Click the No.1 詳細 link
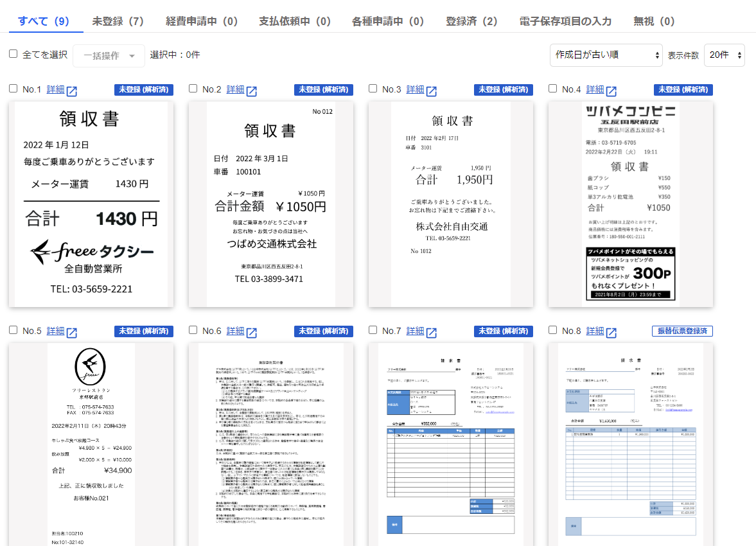The image size is (756, 546). click(55, 90)
